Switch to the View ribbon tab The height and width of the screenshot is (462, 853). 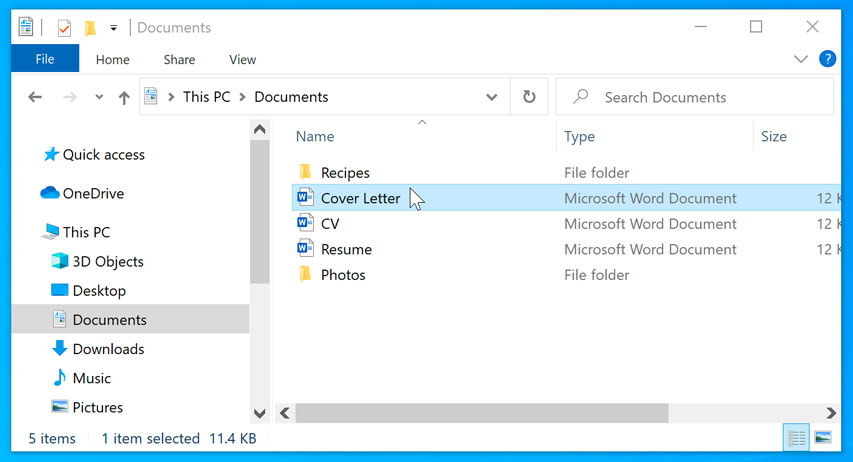242,59
